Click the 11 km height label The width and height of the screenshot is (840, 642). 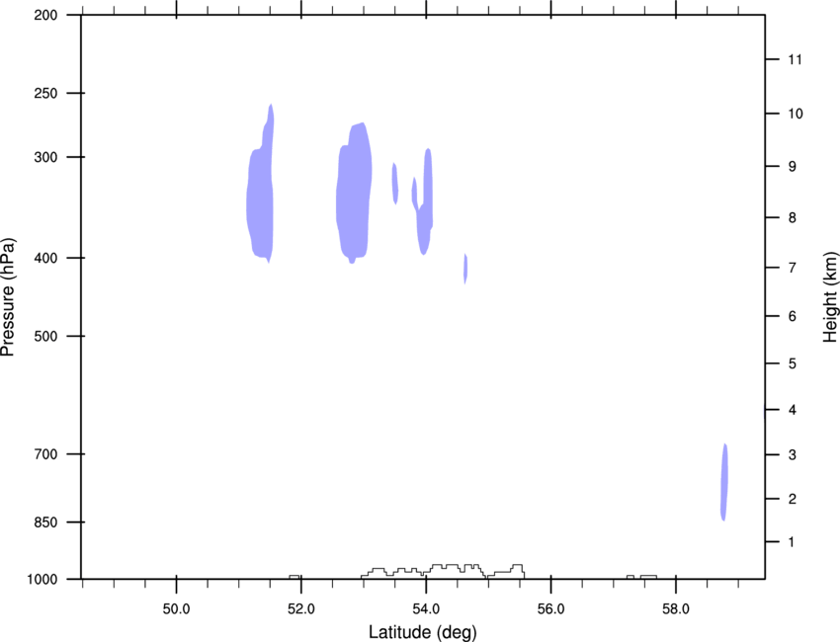pyautogui.click(x=796, y=59)
